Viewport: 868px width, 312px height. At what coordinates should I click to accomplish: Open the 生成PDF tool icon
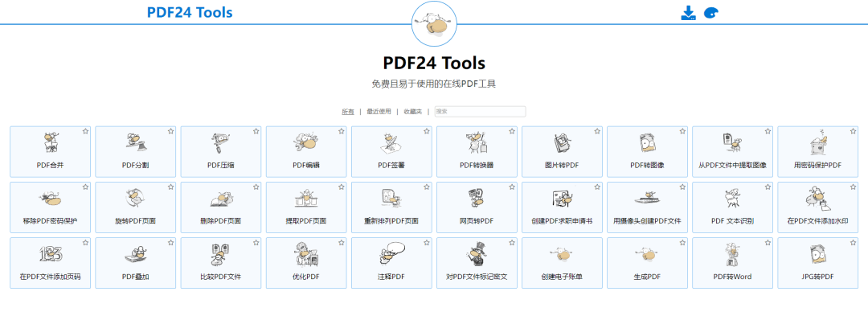(x=647, y=254)
